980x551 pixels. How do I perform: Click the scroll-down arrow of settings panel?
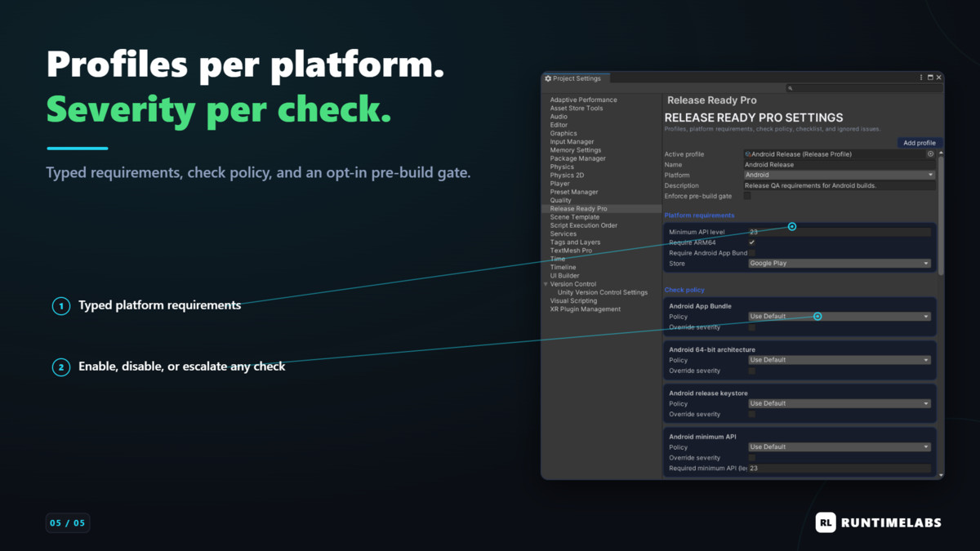tap(941, 474)
